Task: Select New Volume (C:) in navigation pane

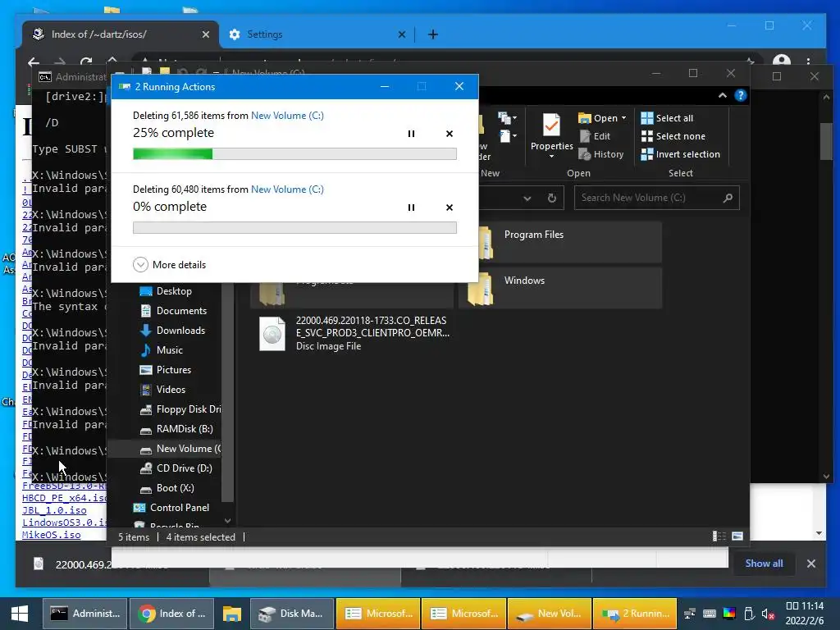Action: (180, 449)
